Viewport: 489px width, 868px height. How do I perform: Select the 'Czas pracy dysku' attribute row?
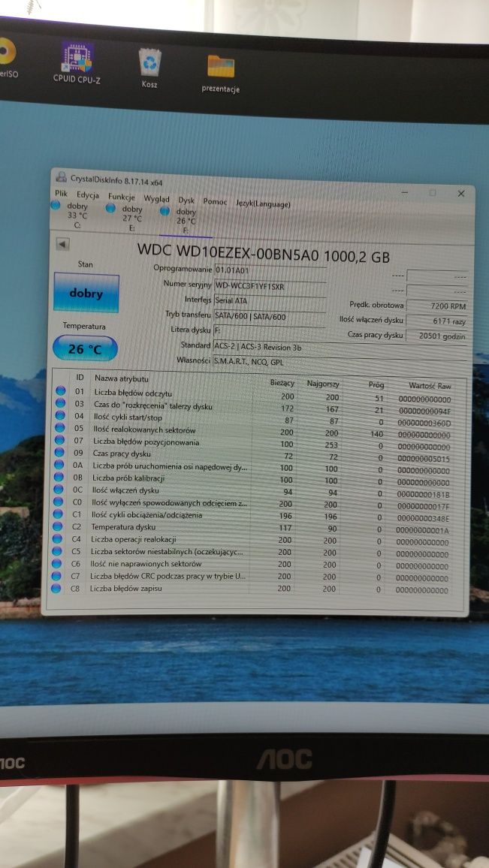click(252, 456)
